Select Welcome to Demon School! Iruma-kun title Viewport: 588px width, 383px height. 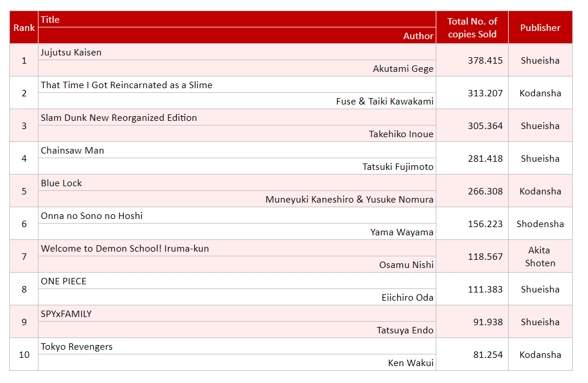click(x=124, y=249)
